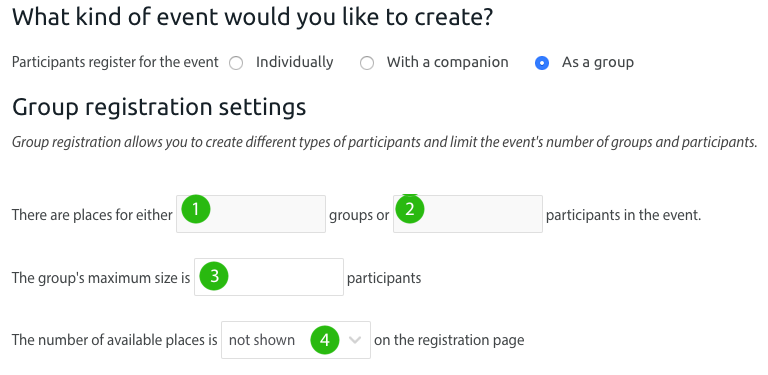The height and width of the screenshot is (375, 768).
Task: Click the 'As a group' text label
Action: (x=598, y=62)
